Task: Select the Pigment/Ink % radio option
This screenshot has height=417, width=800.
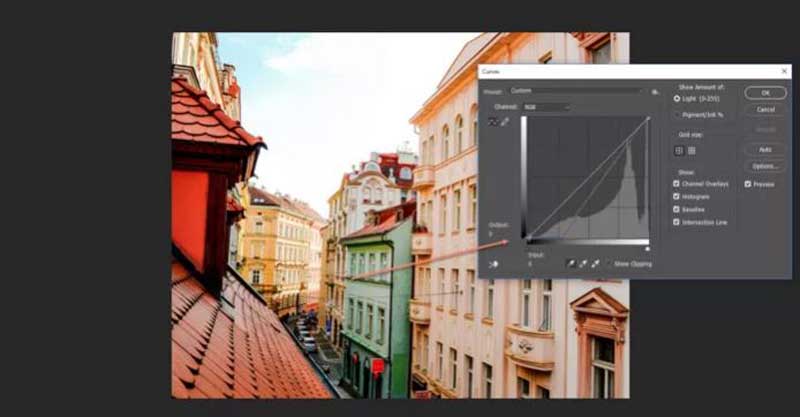Action: (677, 114)
